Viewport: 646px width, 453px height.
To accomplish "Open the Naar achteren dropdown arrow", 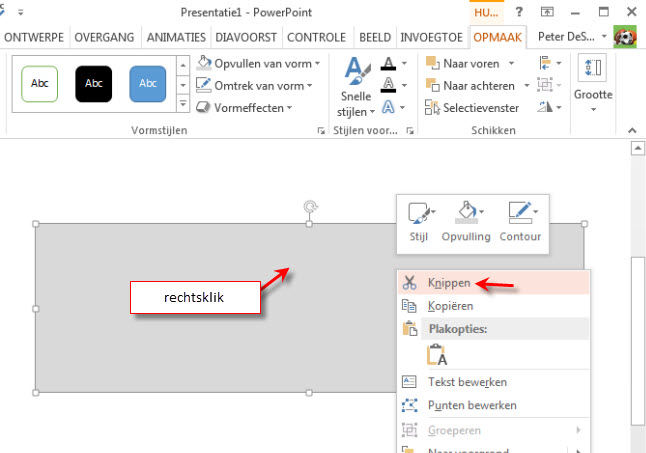I will 527,85.
